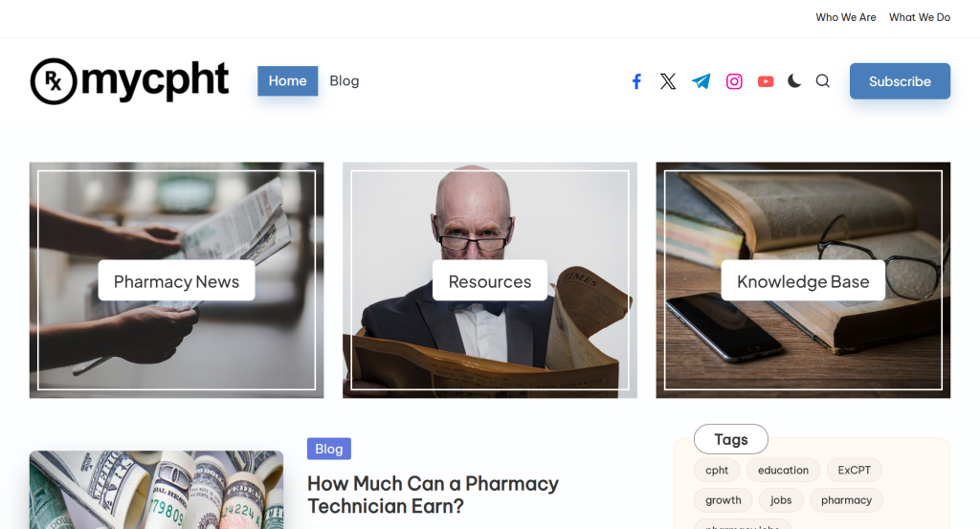
Task: Open search with the magnifier icon
Action: 823,81
